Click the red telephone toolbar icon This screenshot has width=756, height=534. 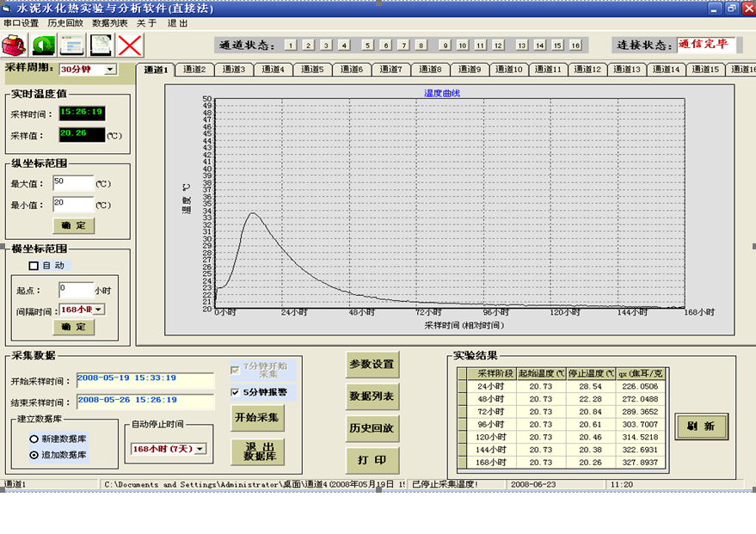click(14, 45)
